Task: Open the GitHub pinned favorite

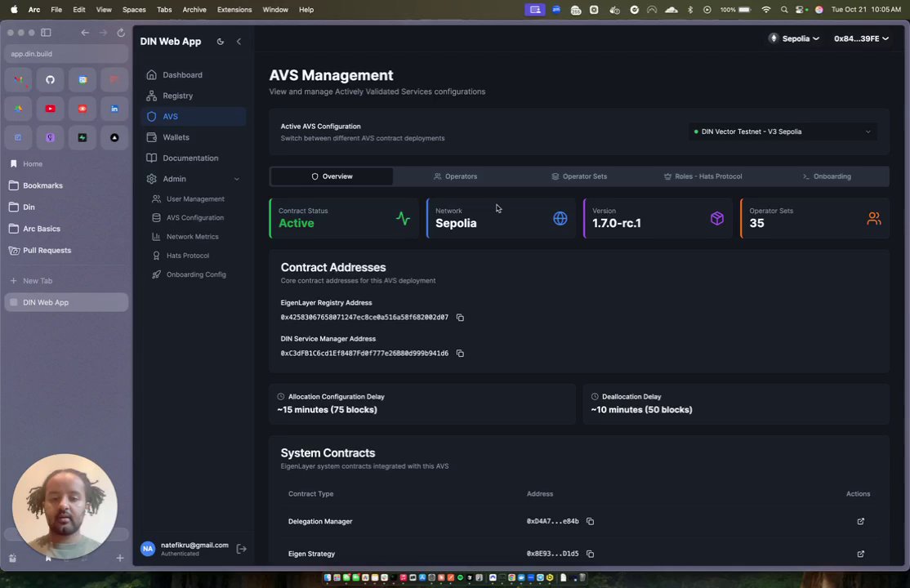Action: [x=51, y=80]
